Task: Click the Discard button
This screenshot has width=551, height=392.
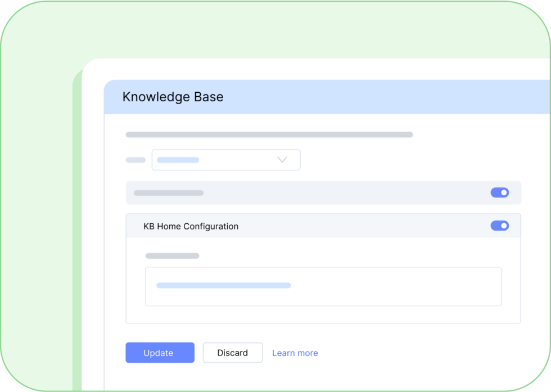Action: click(233, 353)
